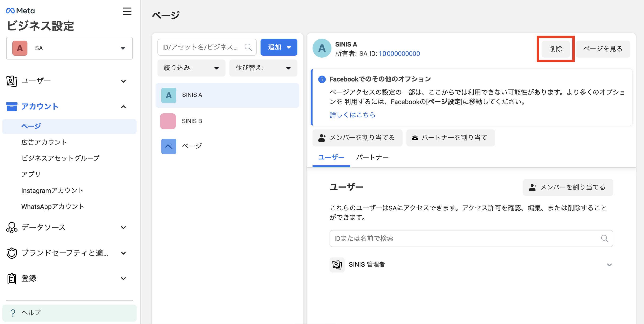Click the magnifier icon in asset search
The width and height of the screenshot is (644, 324).
248,47
